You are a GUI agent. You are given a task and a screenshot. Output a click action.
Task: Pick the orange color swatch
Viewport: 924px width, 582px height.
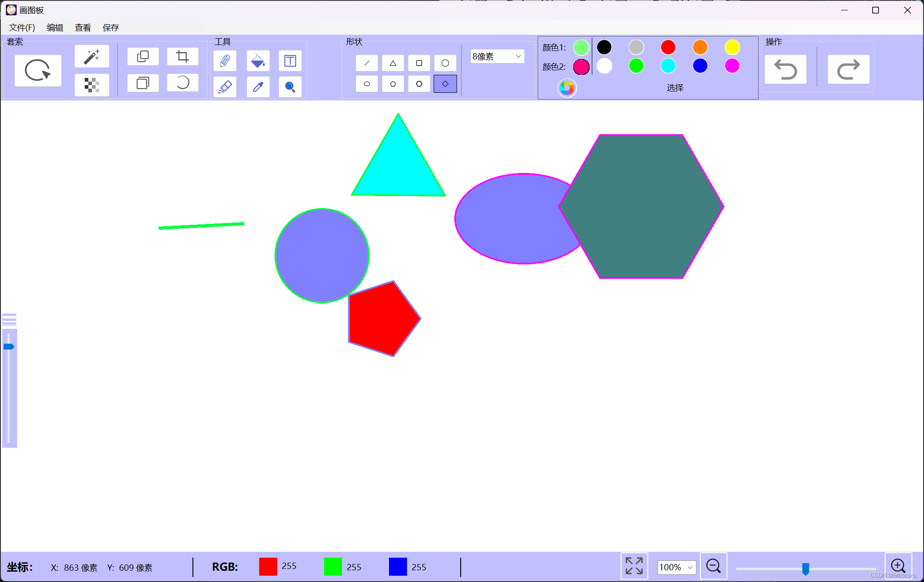[700, 47]
